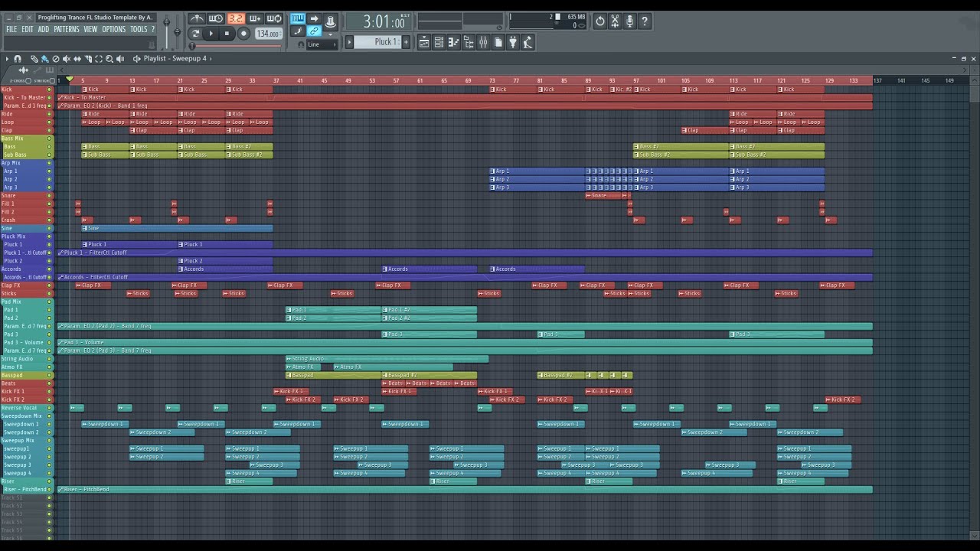Image resolution: width=980 pixels, height=551 pixels.
Task: Enable overdub blend recording
Action: coord(255,18)
